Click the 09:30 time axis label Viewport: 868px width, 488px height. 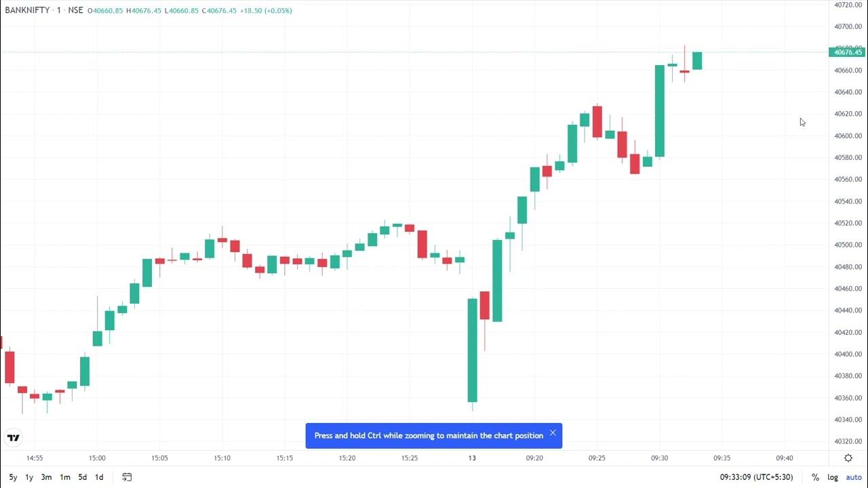click(x=659, y=458)
